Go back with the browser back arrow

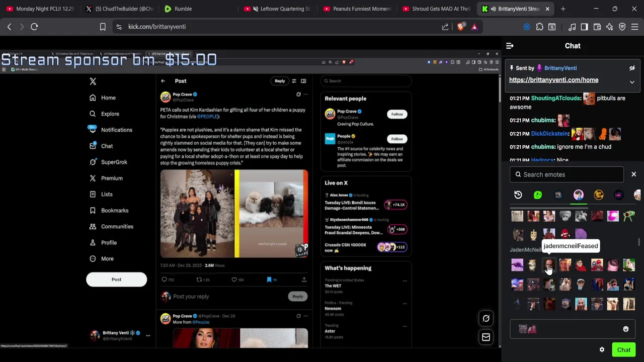click(x=9, y=27)
